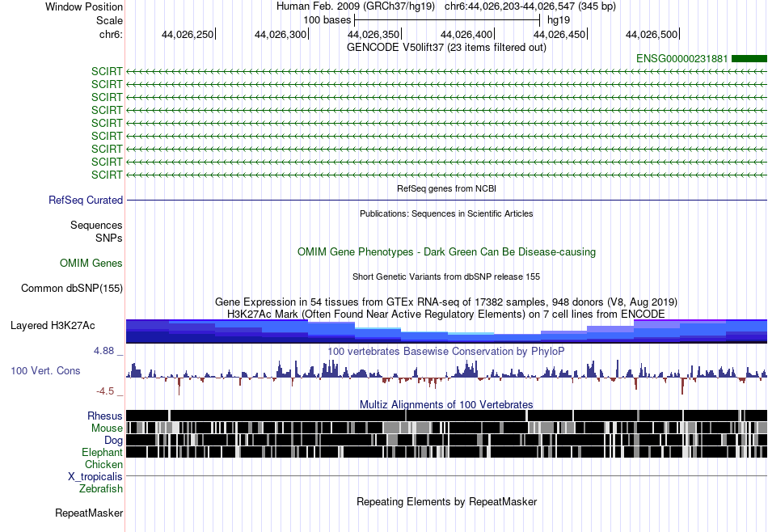Click the Window Position label
The width and height of the screenshot is (768, 532).
point(84,6)
